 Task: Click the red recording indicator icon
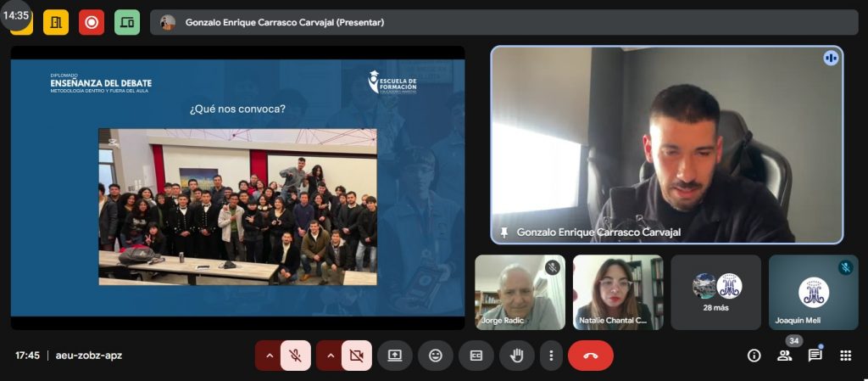(92, 22)
